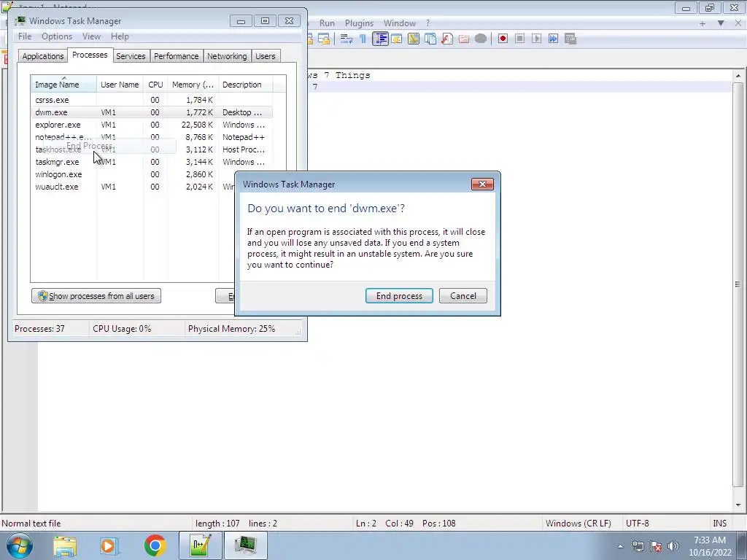Select the csrss.exe process row
Screen dimensions: 747x560
[152, 100]
